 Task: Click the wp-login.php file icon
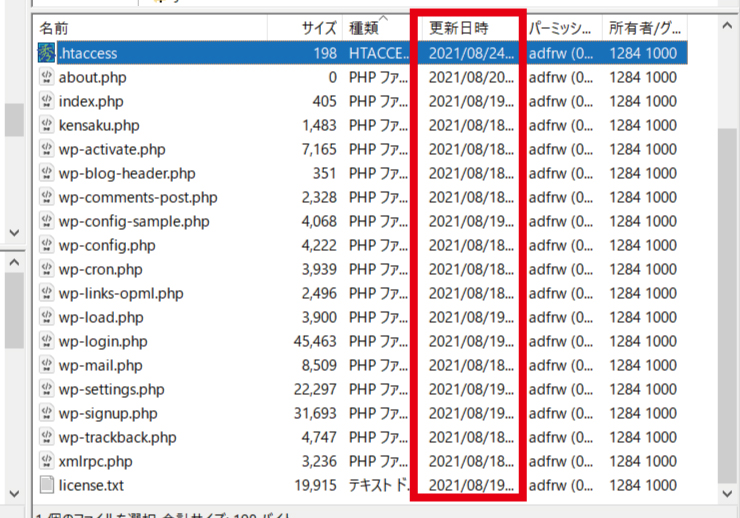(x=47, y=341)
